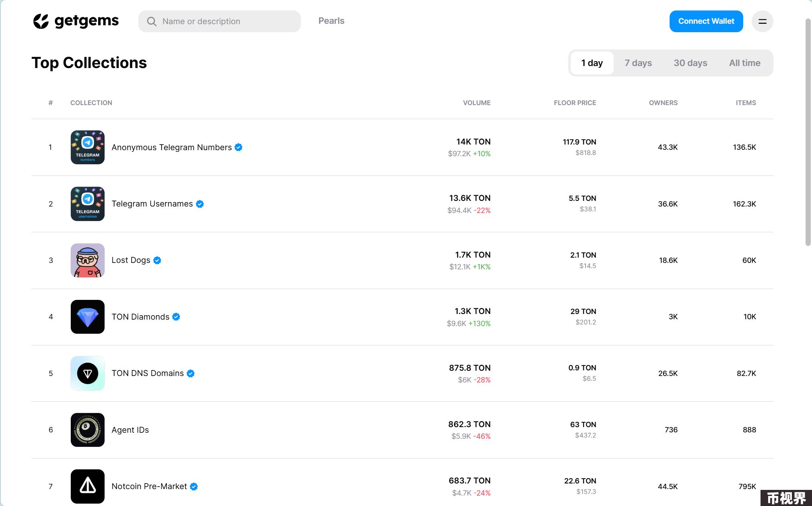Viewport: 812px width, 506px height.
Task: Open Anonymous Telegram Numbers collection name
Action: tap(172, 147)
